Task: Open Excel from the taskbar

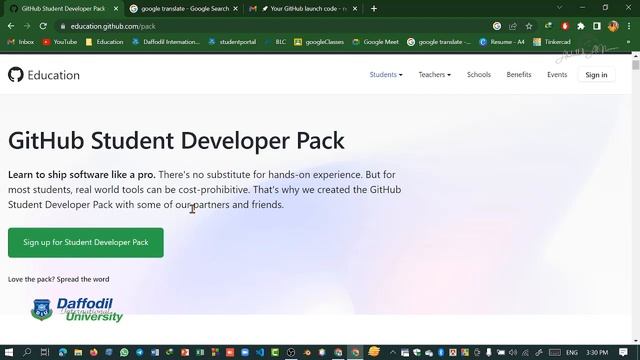Action: click(200, 352)
